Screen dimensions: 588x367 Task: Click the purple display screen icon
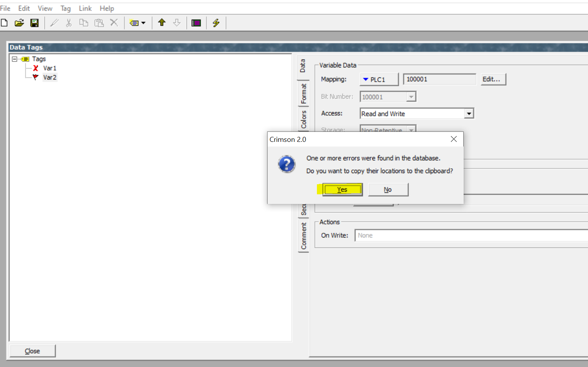point(196,23)
